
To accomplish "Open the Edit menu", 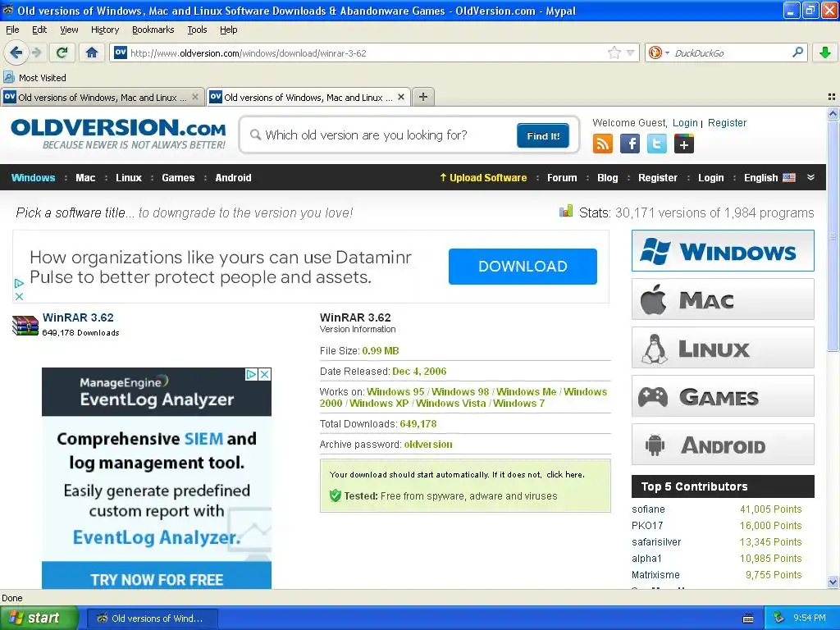I will pos(39,30).
